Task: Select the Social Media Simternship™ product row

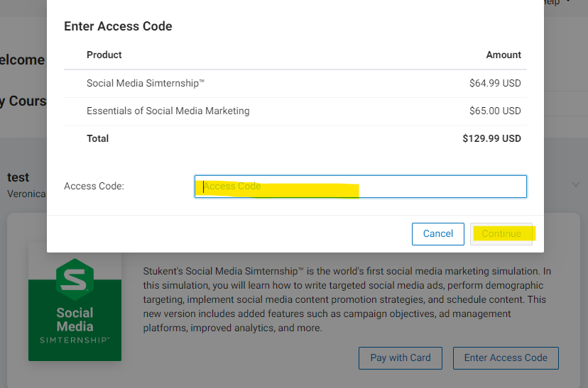Action: point(146,83)
